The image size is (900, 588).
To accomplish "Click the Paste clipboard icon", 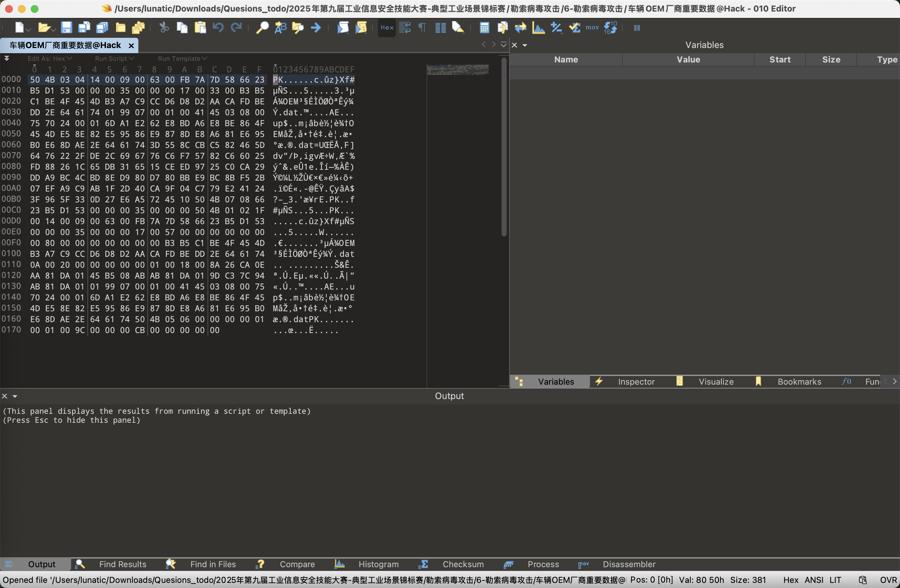I will 200,27.
